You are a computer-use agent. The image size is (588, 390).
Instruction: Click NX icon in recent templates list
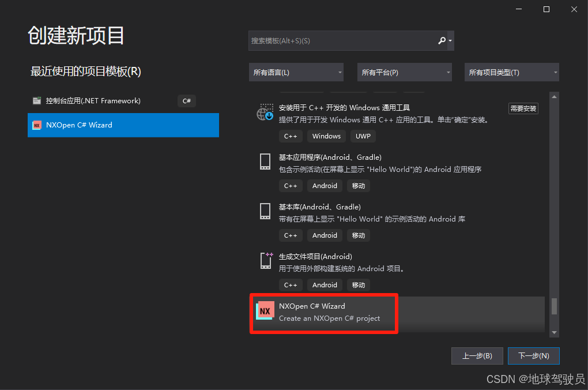click(x=37, y=125)
